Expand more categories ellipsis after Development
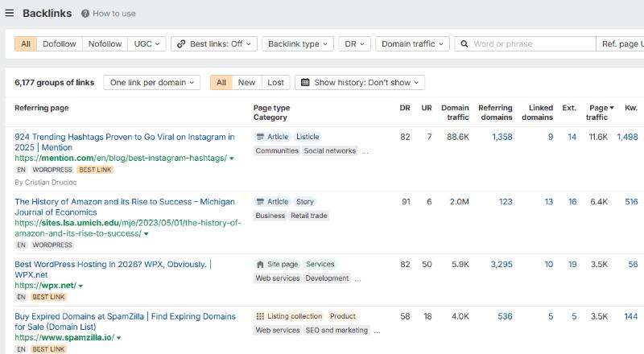Viewport: 644px width, 354px height. [357, 279]
